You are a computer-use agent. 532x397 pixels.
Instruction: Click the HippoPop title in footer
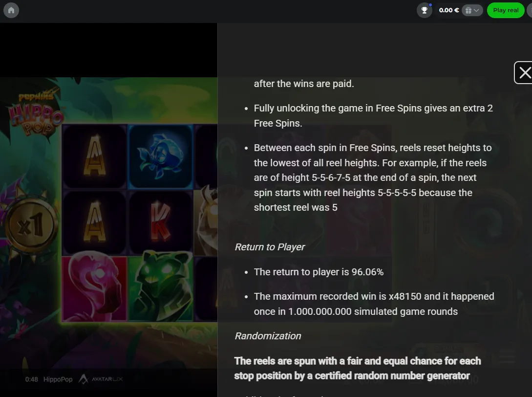pyautogui.click(x=58, y=379)
